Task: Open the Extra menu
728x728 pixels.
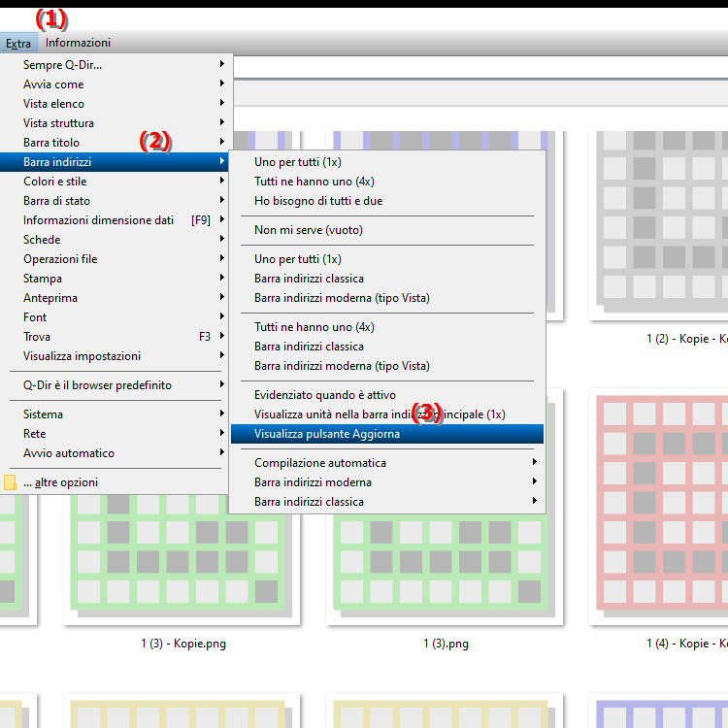Action: click(x=18, y=43)
